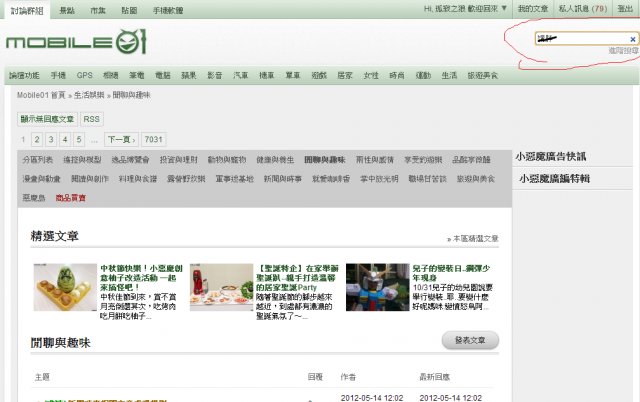Open the 單車 category menu
Viewport: 640px width, 402px height.
coord(293,76)
